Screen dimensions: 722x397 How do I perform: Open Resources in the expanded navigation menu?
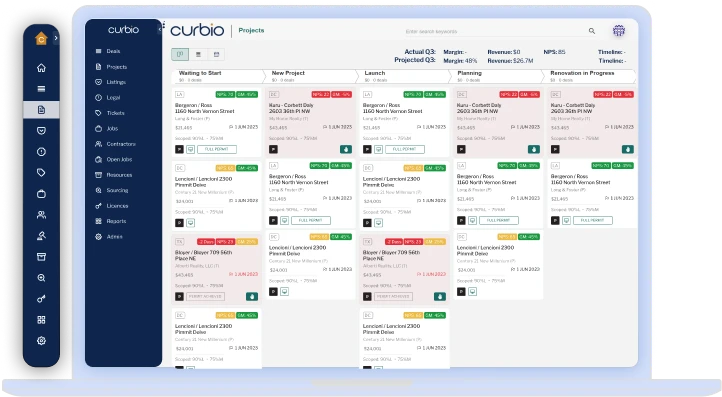point(114,175)
